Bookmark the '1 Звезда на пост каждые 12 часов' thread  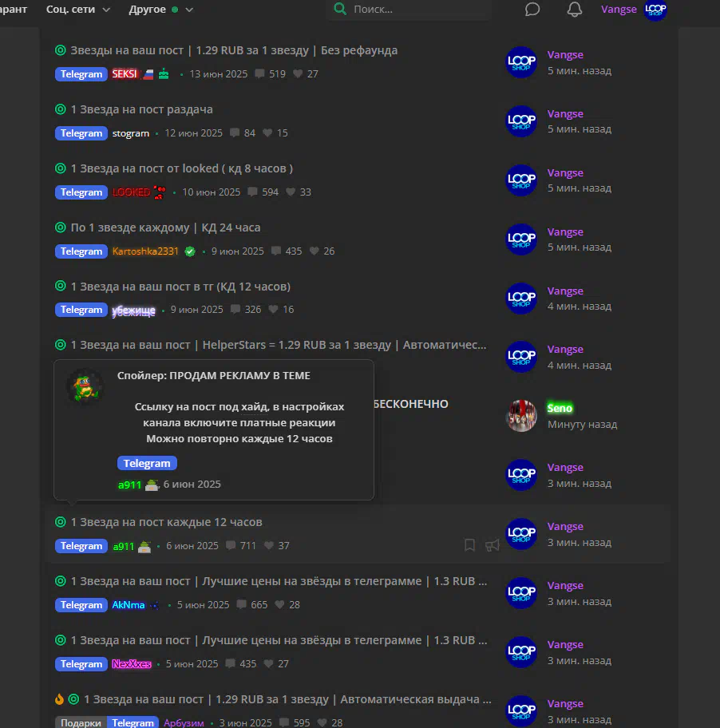point(469,545)
